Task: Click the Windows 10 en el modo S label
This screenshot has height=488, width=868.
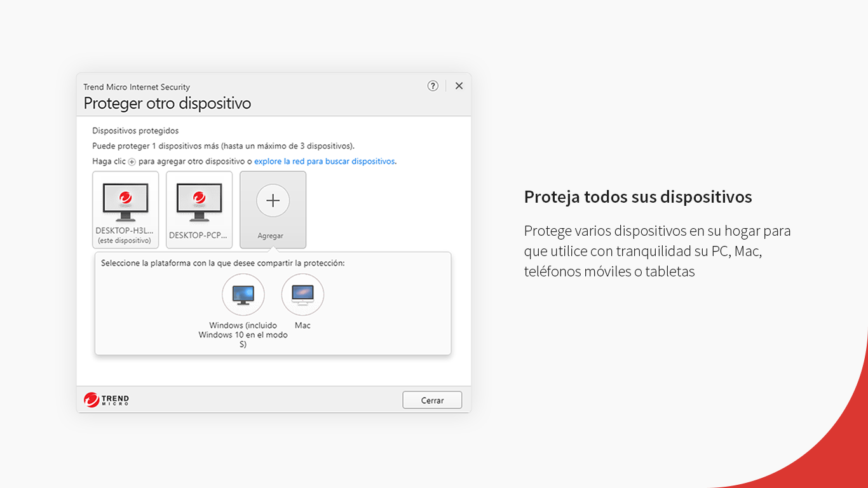Action: 243,335
